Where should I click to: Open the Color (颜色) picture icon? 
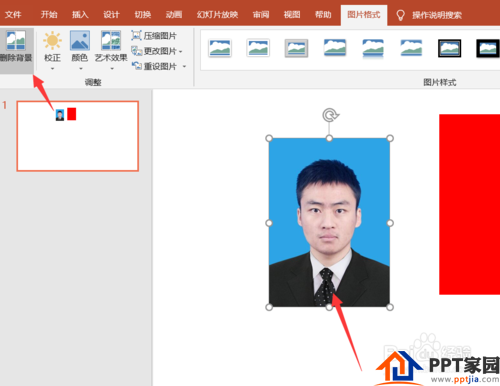80,41
